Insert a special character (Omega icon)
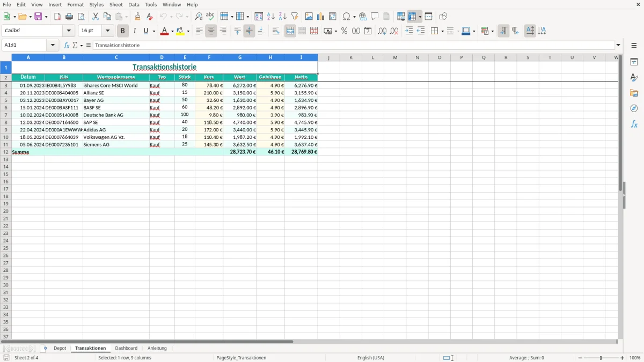Image resolution: width=644 pixels, height=362 pixels. 347,17
